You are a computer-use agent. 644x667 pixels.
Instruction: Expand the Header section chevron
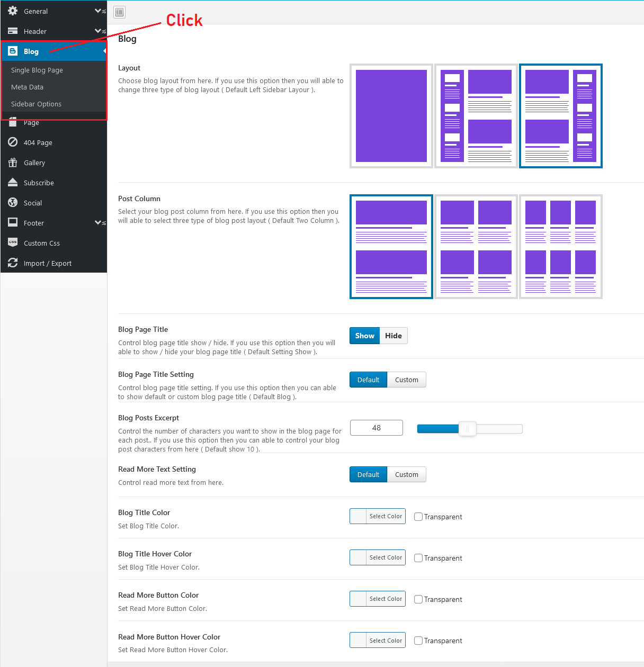click(x=99, y=31)
